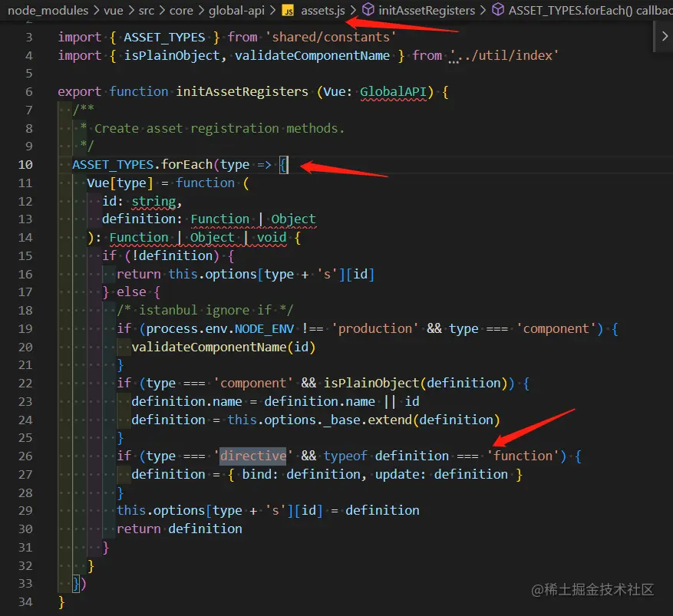Screen dimensions: 673x616
Task: Click Vue[type] assignment on line 11
Action: click(x=120, y=183)
